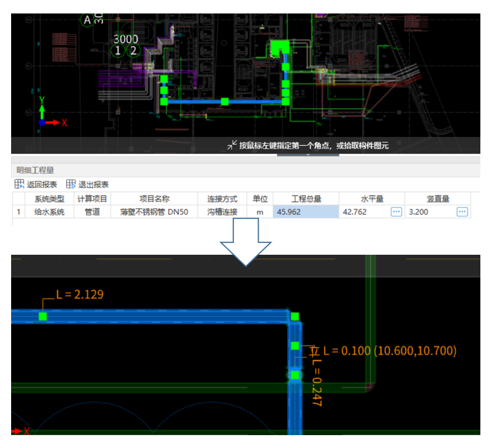Image resolution: width=495 pixels, height=448 pixels.
Task: Click the 明细工程量 panel title
Action: [36, 170]
